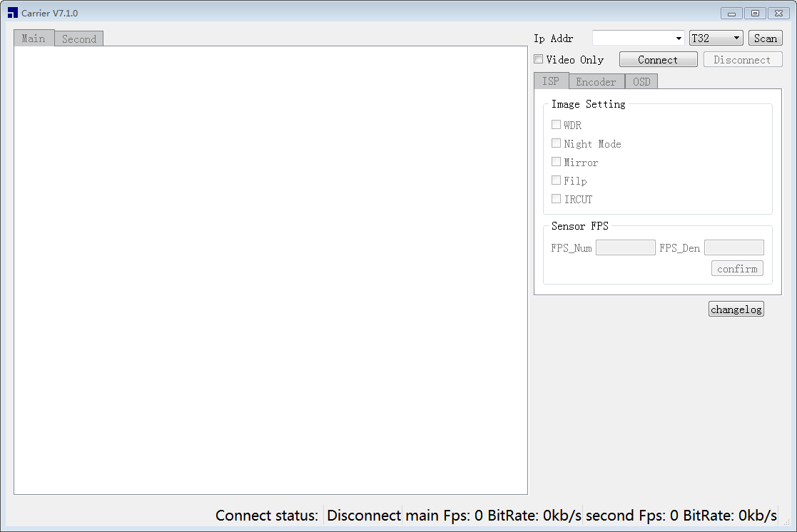Toggle the Filp checkbox
The width and height of the screenshot is (797, 532).
pyautogui.click(x=556, y=180)
